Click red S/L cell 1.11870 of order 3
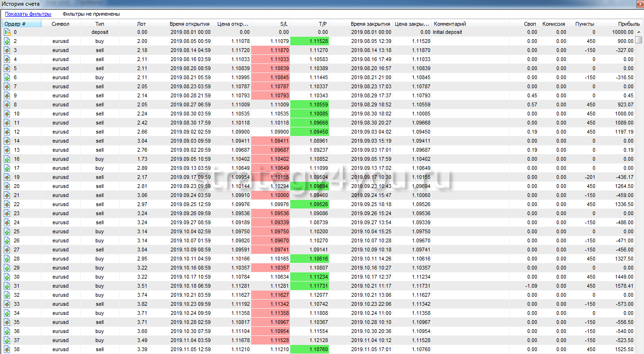The image size is (644, 354). point(270,51)
